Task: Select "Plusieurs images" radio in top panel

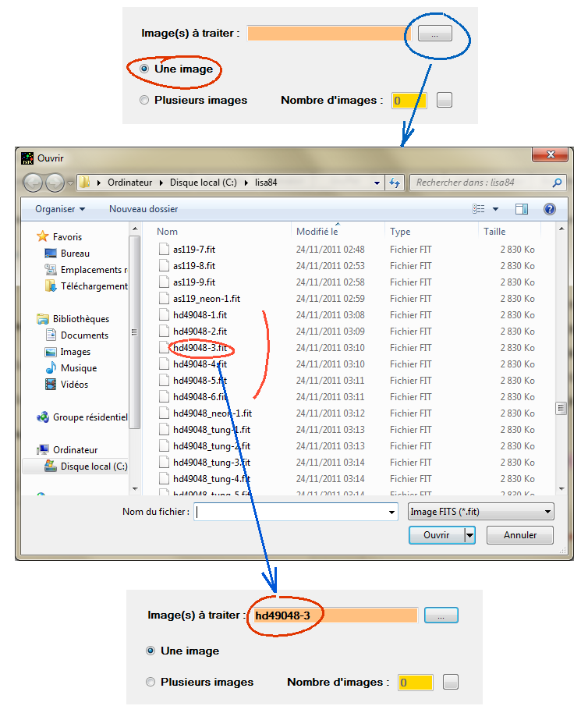Action: click(x=144, y=100)
